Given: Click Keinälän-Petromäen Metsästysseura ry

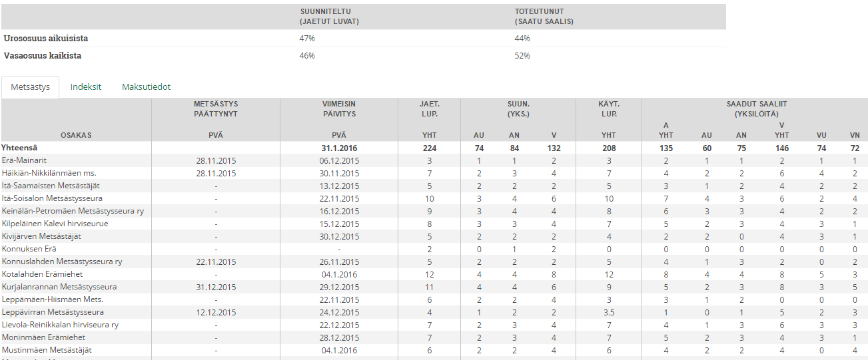Looking at the screenshot, I should point(73,211).
